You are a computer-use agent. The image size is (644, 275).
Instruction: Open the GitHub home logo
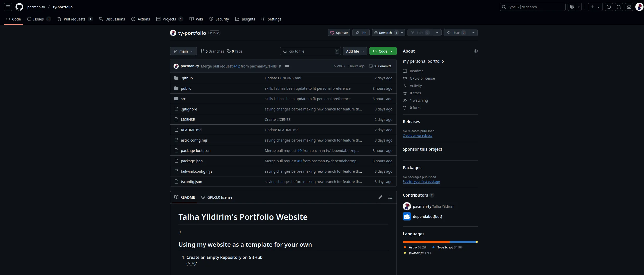click(x=19, y=7)
